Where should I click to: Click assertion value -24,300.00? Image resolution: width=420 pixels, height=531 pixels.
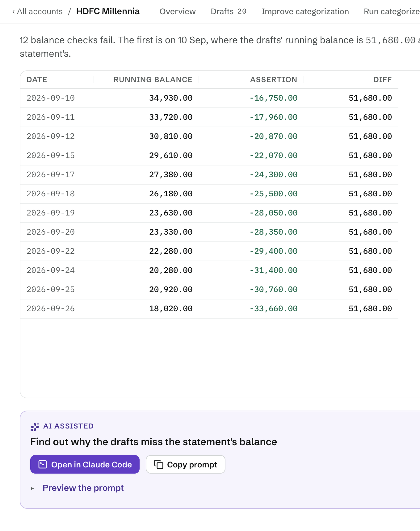274,175
